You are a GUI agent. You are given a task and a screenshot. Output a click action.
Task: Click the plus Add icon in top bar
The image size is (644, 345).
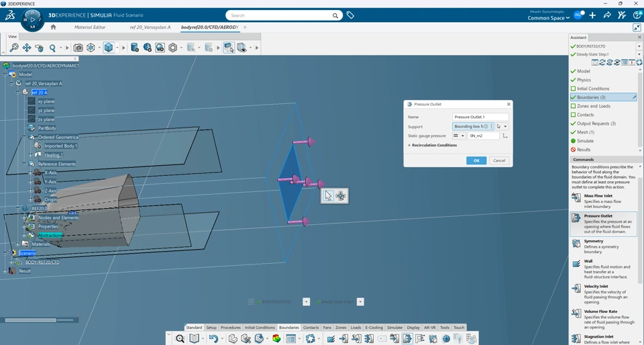coord(592,15)
